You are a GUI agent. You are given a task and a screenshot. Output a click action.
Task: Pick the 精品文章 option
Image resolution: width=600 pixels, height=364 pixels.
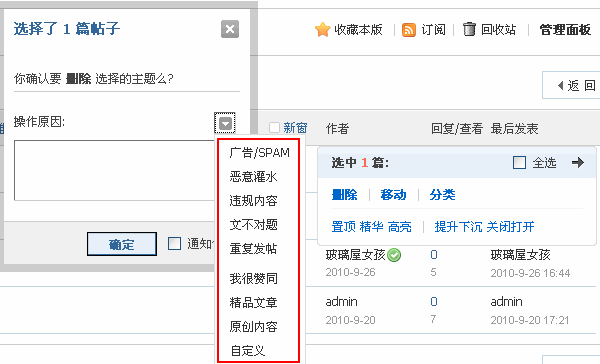click(253, 302)
